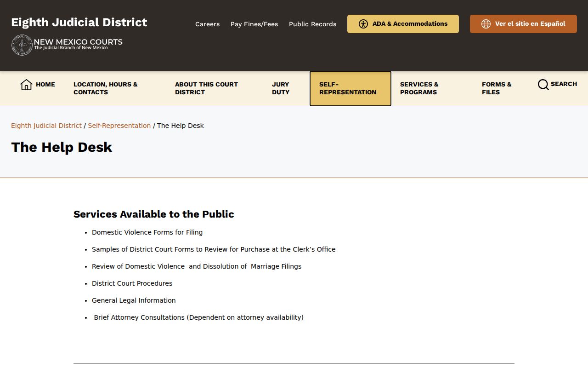Screen dimensions: 588x368
Task: Open the About This Court District menu
Action: (206, 88)
